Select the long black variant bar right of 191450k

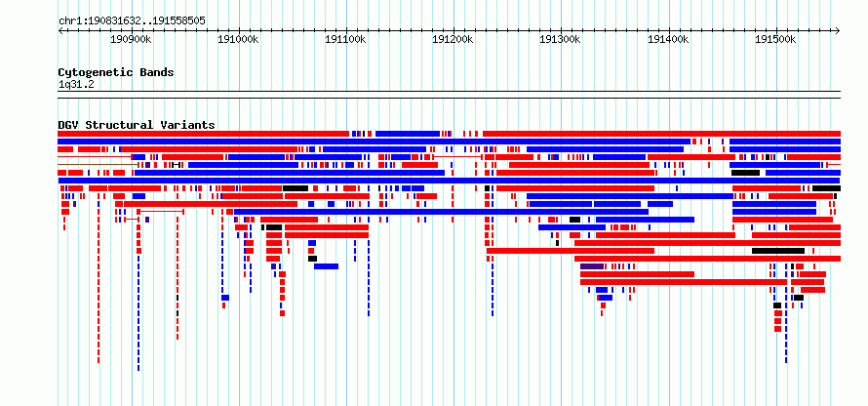coord(777,251)
